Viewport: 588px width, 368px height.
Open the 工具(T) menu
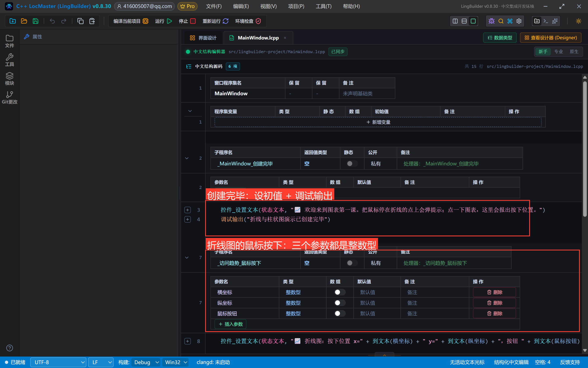(x=323, y=6)
